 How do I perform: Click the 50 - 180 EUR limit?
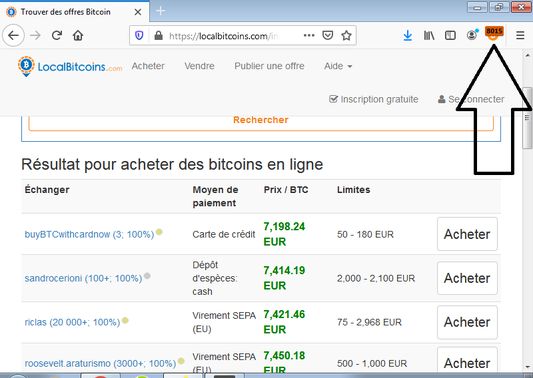click(365, 235)
